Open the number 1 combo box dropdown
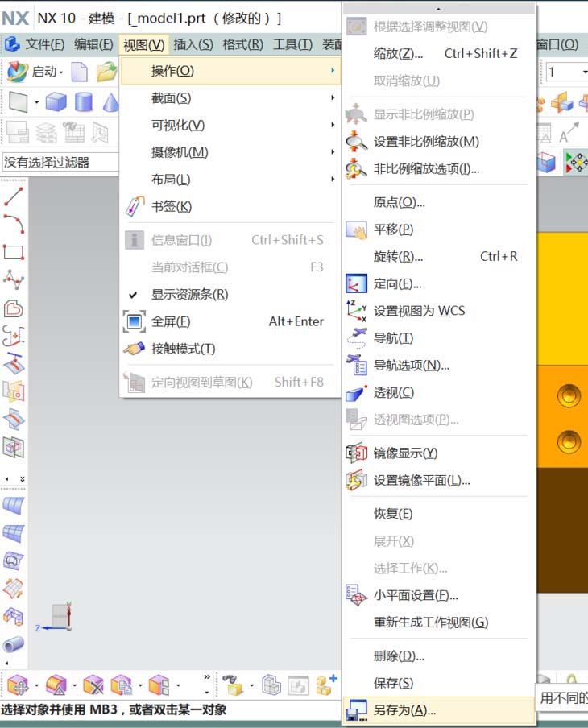The image size is (588, 728). pos(585,72)
